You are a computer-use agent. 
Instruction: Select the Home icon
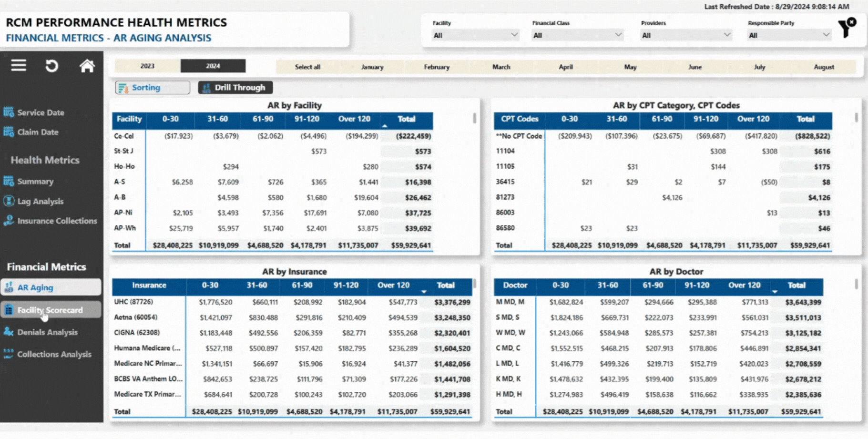pyautogui.click(x=87, y=65)
